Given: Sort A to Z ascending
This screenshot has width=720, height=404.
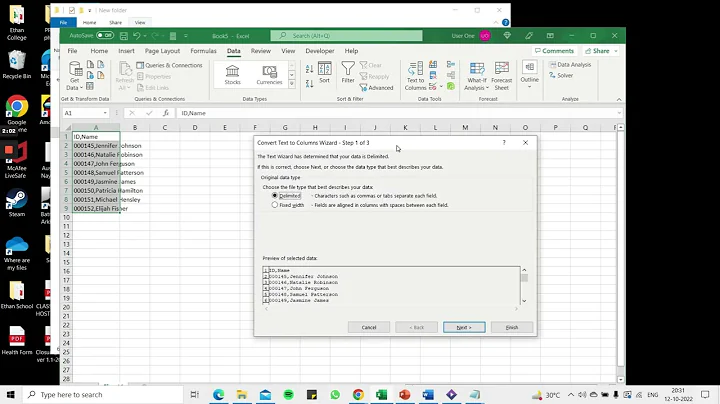Looking at the screenshot, I should [x=309, y=68].
